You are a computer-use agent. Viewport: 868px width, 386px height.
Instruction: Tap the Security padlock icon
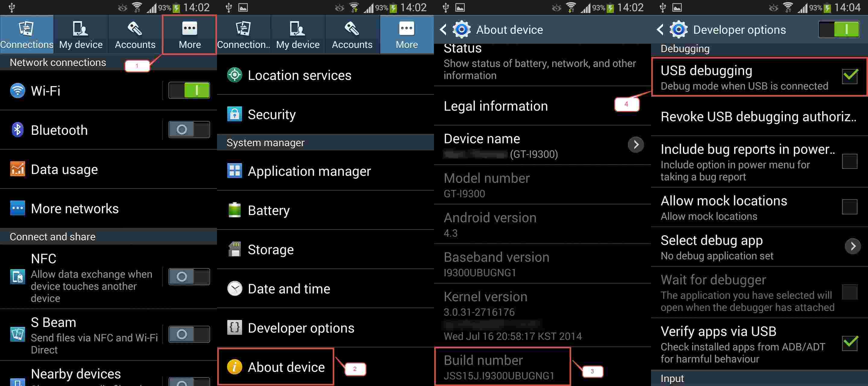[234, 114]
